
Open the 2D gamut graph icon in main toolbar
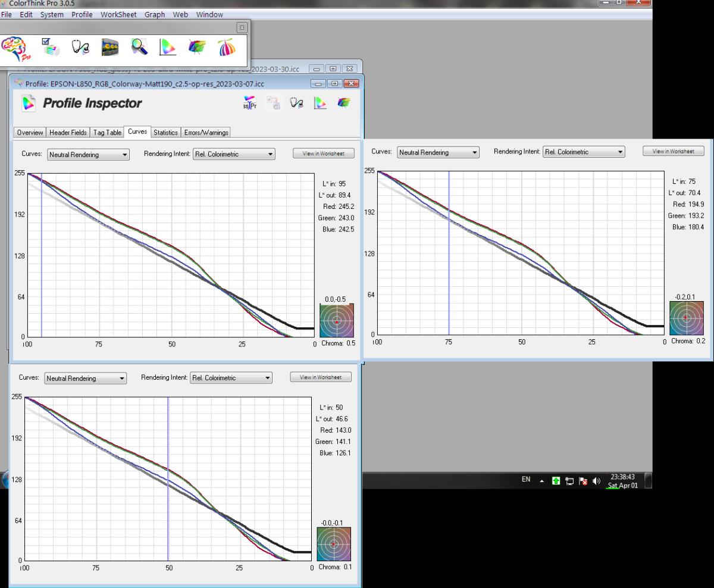tap(168, 47)
